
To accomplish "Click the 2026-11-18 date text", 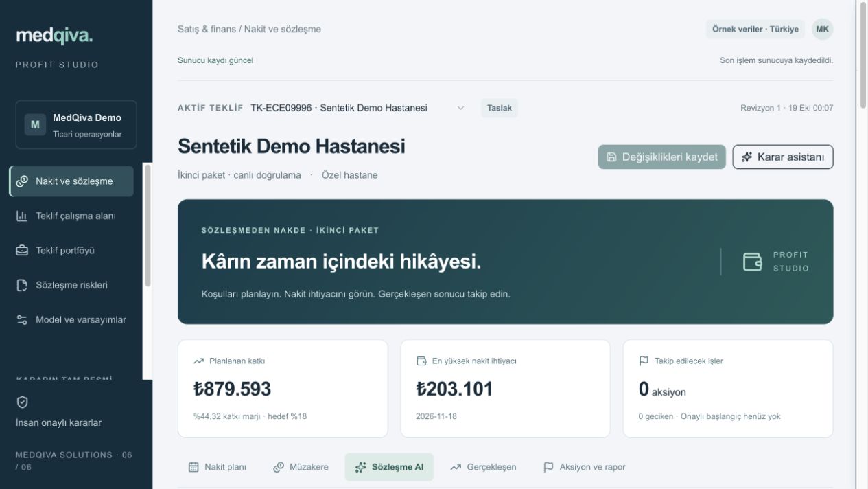I will (x=436, y=416).
